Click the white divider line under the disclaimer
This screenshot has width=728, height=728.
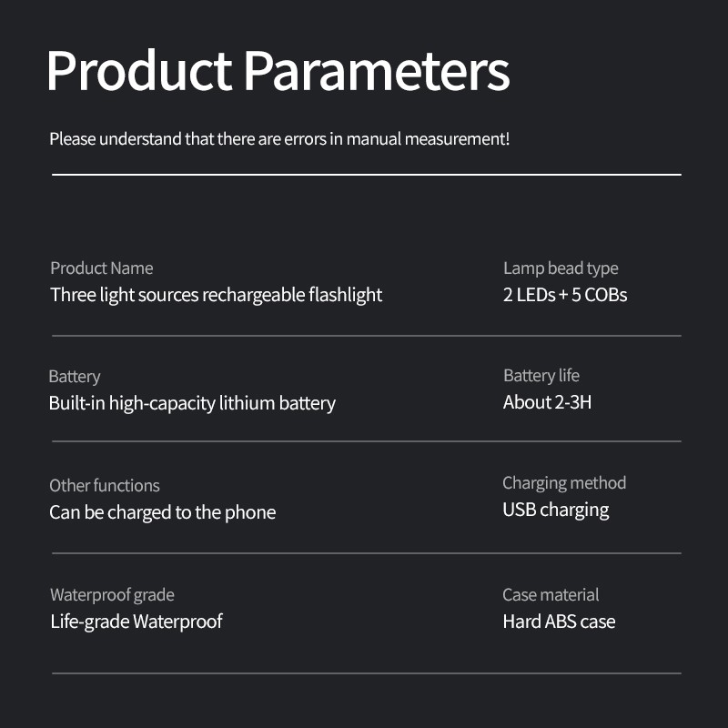[x=366, y=174]
